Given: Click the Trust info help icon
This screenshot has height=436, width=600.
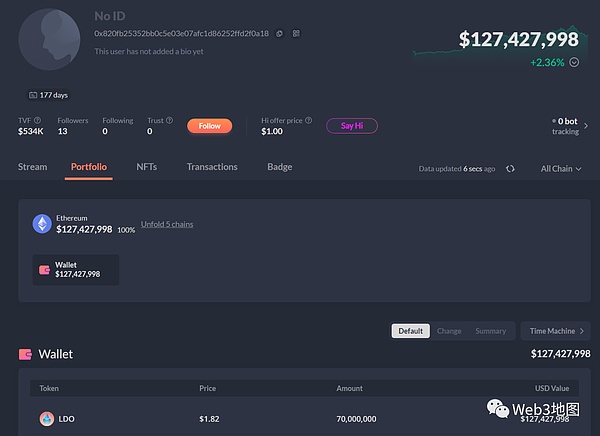Looking at the screenshot, I should (171, 120).
